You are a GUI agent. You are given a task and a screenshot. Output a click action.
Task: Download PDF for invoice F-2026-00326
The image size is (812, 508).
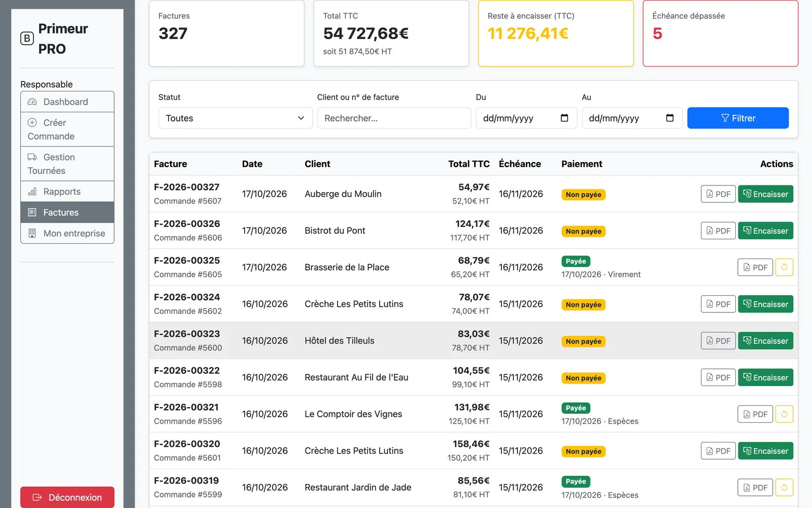point(718,231)
